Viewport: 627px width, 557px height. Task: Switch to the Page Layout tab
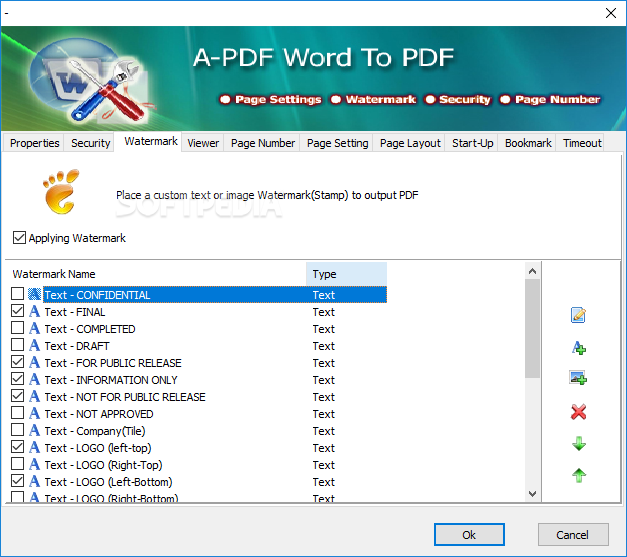pyautogui.click(x=410, y=143)
